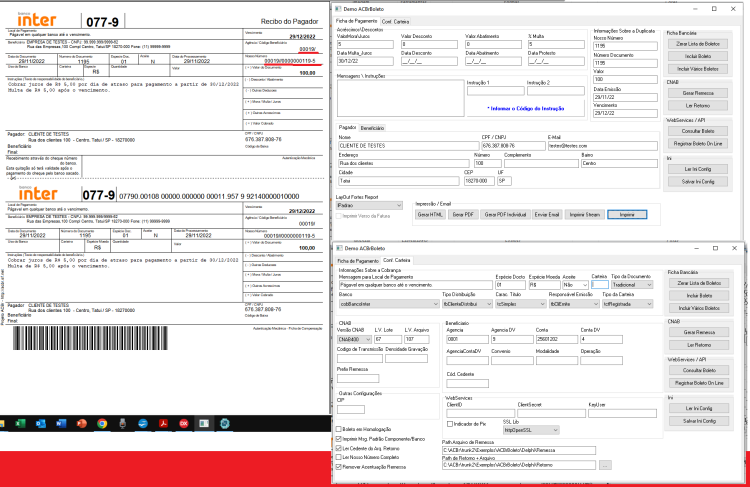
Task: Open Outlook from the taskbar
Action: coord(41,423)
